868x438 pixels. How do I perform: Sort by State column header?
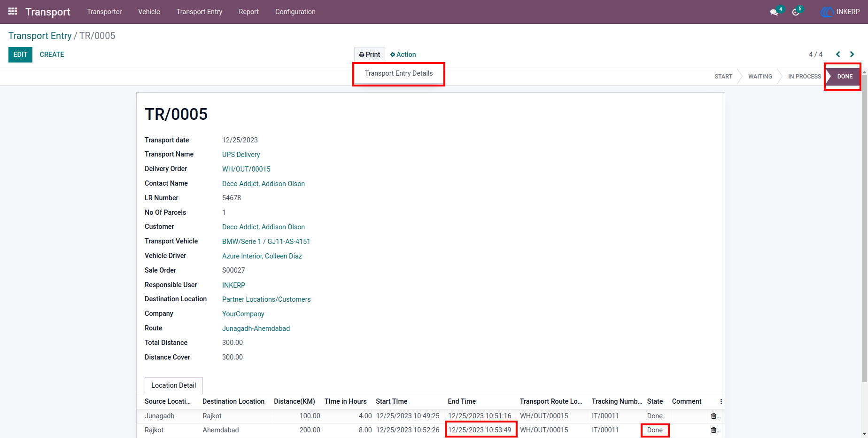(x=655, y=401)
